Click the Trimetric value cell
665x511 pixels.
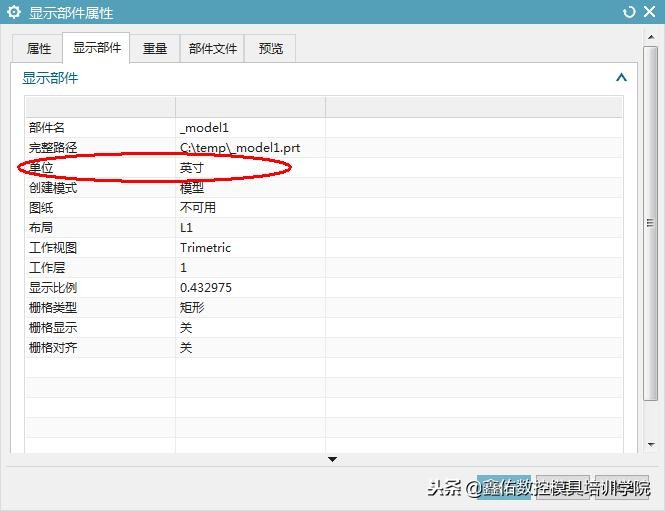(205, 248)
